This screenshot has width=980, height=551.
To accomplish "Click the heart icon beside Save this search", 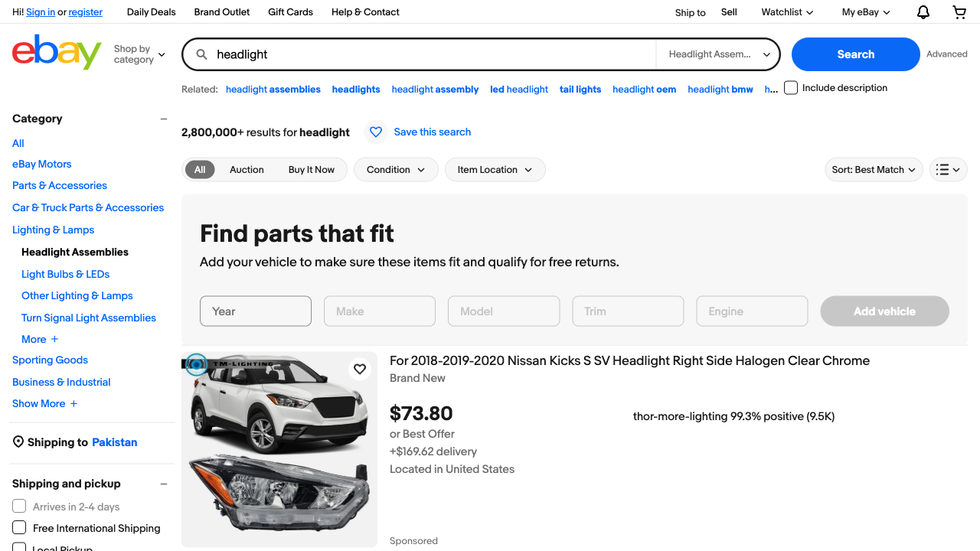I will [x=376, y=132].
